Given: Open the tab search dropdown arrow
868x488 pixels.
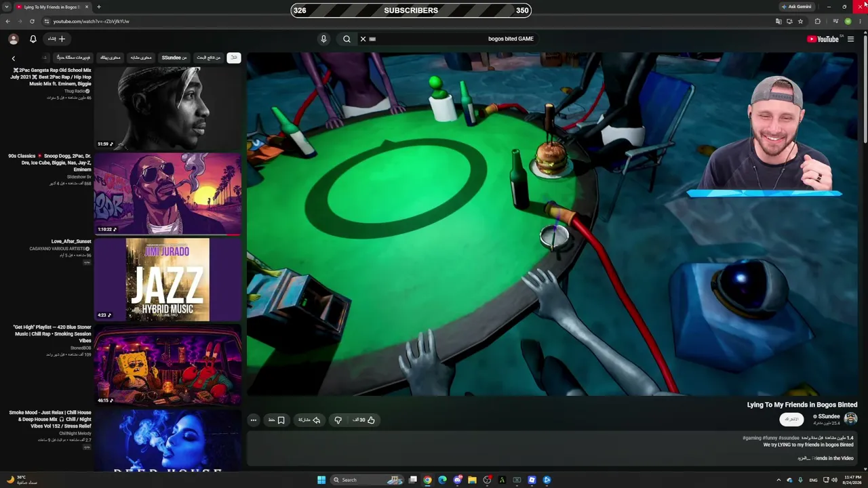Looking at the screenshot, I should coord(6,7).
